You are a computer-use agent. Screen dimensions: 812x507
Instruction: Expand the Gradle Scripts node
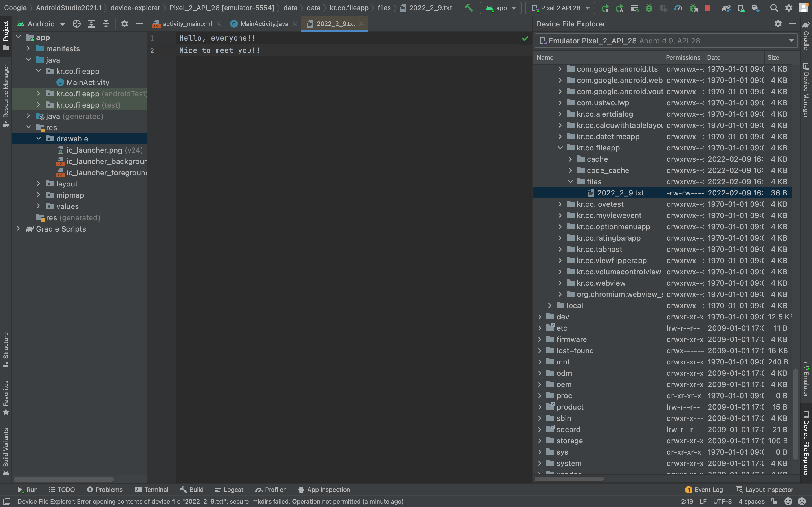18,229
